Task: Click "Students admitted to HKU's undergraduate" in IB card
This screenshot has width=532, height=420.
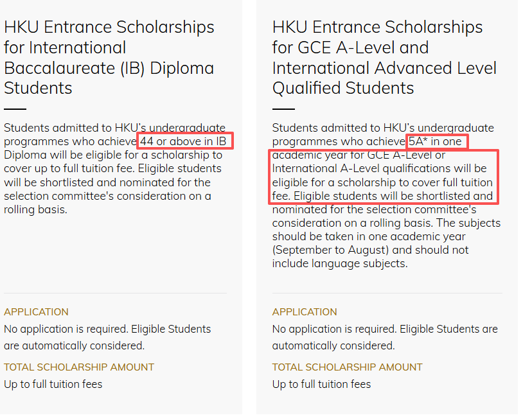Action: tap(114, 128)
